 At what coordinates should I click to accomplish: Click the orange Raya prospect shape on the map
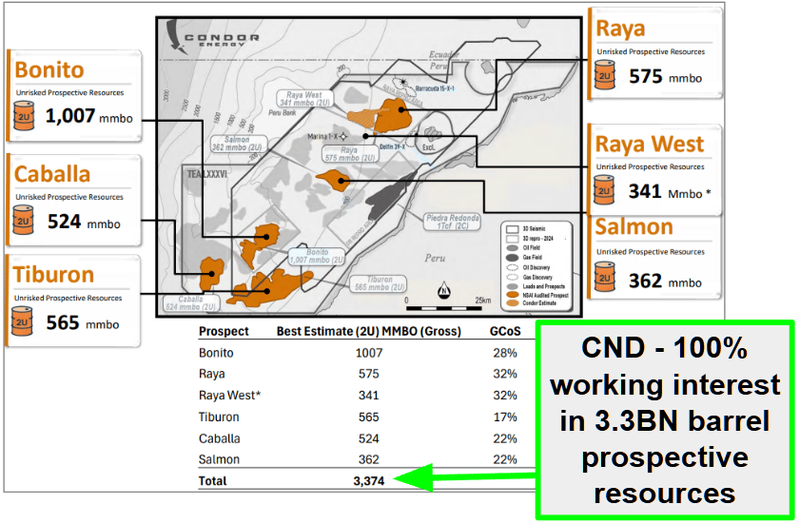[x=393, y=116]
